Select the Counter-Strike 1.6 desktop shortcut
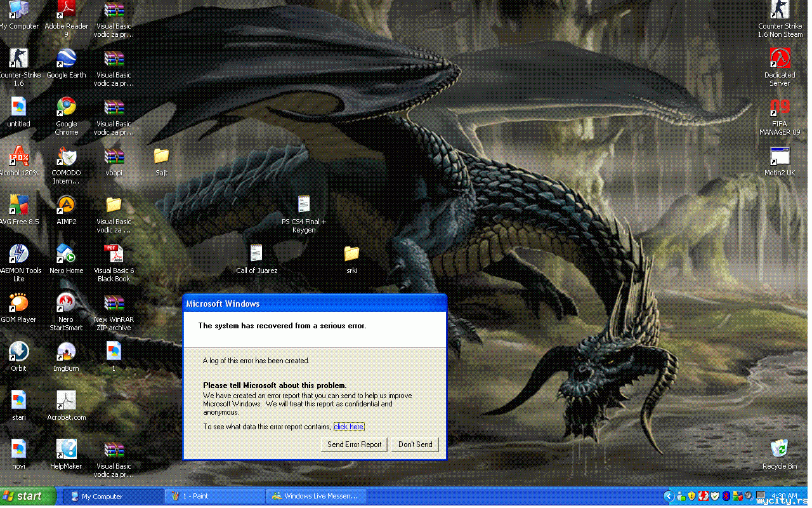This screenshot has width=812, height=508. 19,68
